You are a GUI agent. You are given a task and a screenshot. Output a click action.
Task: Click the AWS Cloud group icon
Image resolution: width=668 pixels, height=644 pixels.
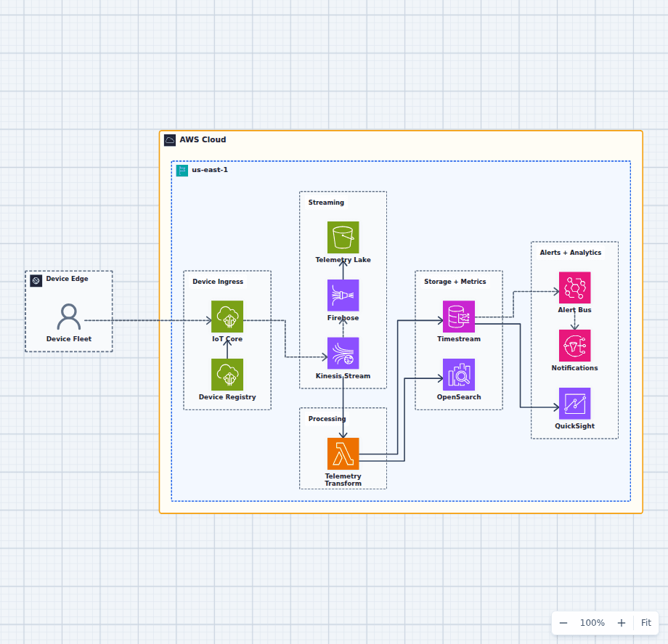[x=170, y=140]
